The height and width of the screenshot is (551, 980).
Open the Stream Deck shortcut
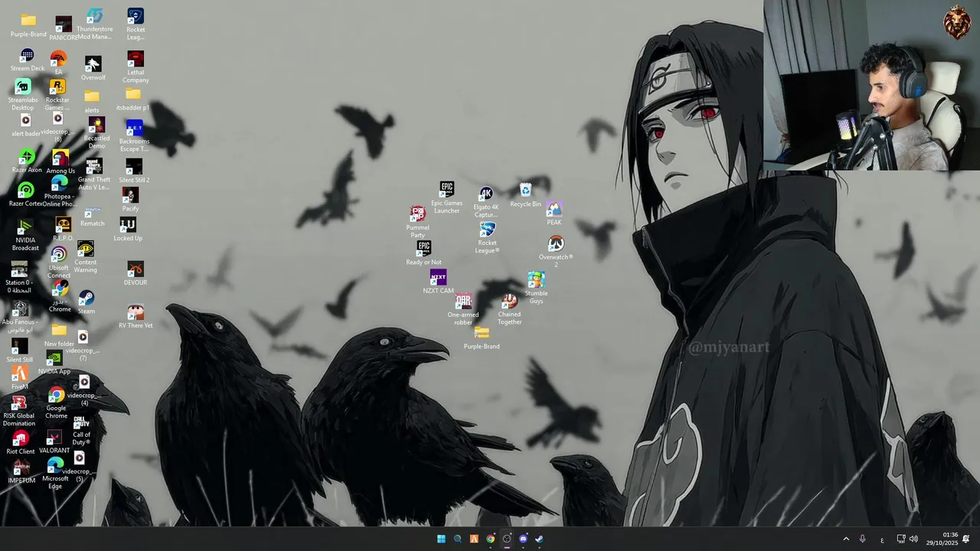tap(28, 60)
